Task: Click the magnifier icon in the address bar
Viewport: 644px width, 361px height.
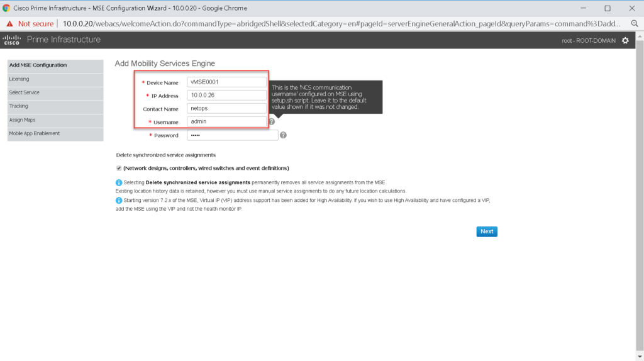Action: (x=635, y=24)
